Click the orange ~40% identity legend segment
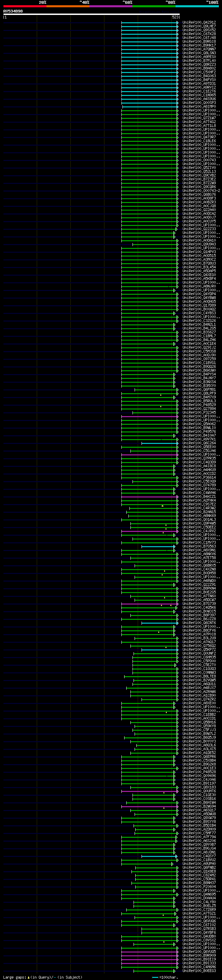Viewport: 222px width, 980px height. 68,6
